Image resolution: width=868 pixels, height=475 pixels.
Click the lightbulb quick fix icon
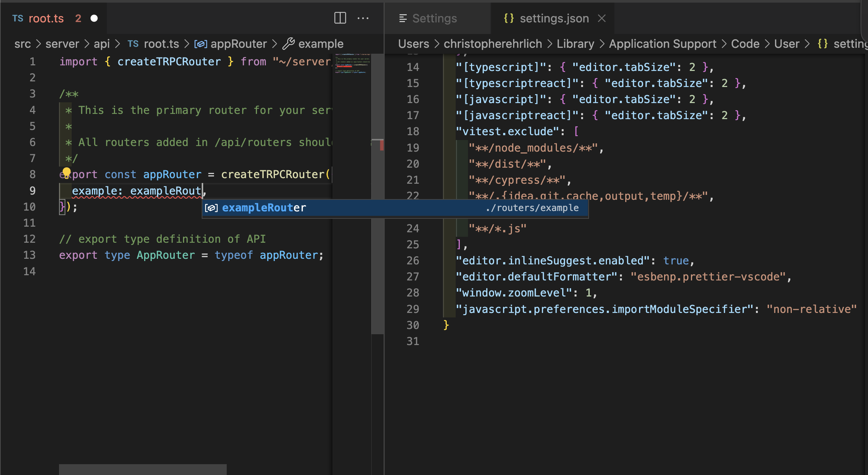coord(66,173)
